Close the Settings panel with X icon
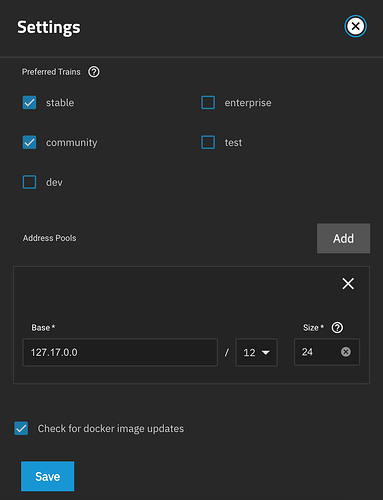The image size is (383, 500). click(x=355, y=26)
